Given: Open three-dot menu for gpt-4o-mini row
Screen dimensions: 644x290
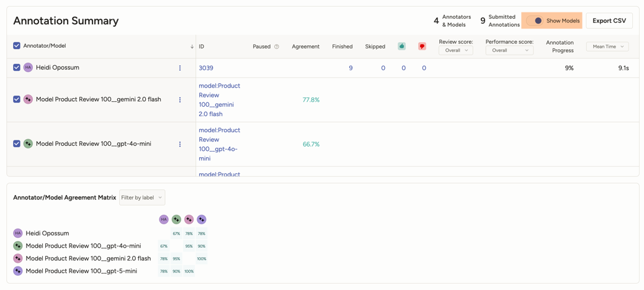Looking at the screenshot, I should (180, 144).
